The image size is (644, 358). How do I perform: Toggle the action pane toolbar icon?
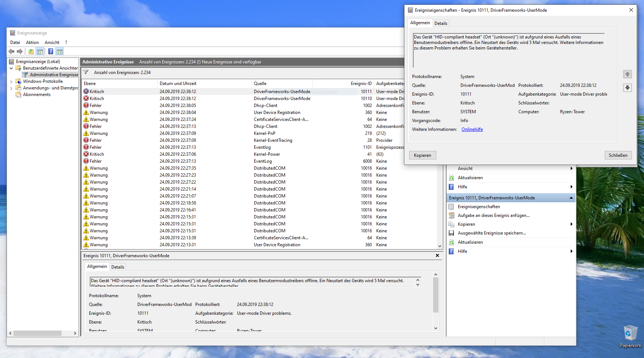pos(60,52)
